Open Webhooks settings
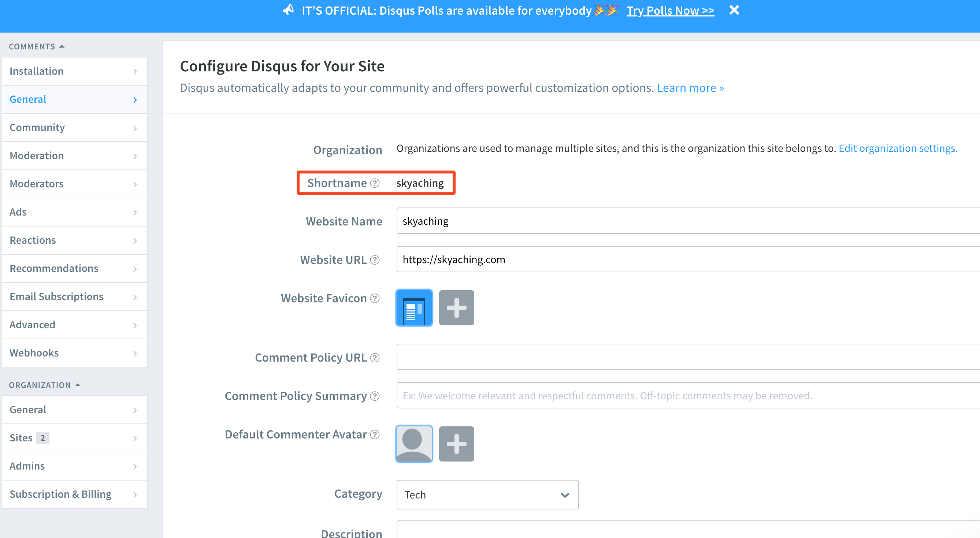Viewport: 980px width, 538px height. (x=75, y=352)
